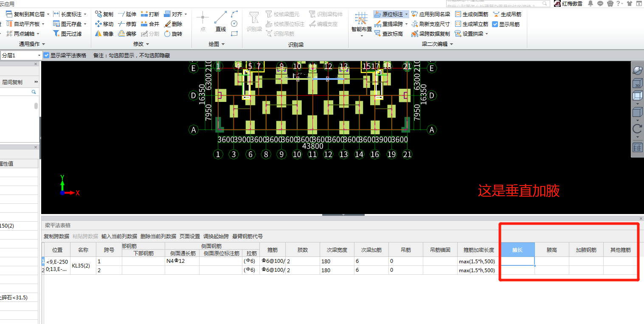644x324 pixels.
Task: Open the notification bell icon
Action: 591,3
